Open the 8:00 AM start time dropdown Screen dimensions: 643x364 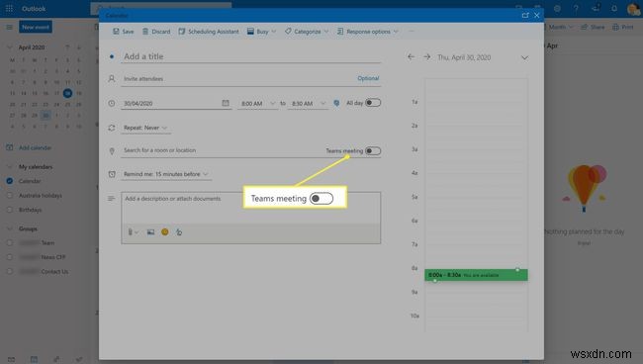257,103
